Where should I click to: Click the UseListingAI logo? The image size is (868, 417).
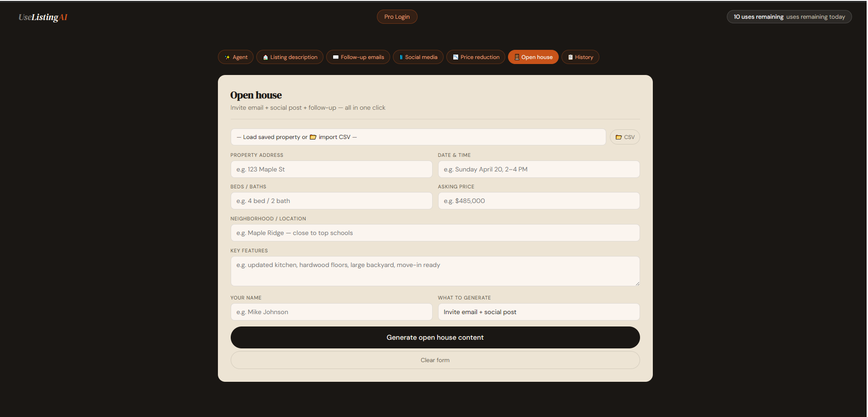click(x=43, y=17)
